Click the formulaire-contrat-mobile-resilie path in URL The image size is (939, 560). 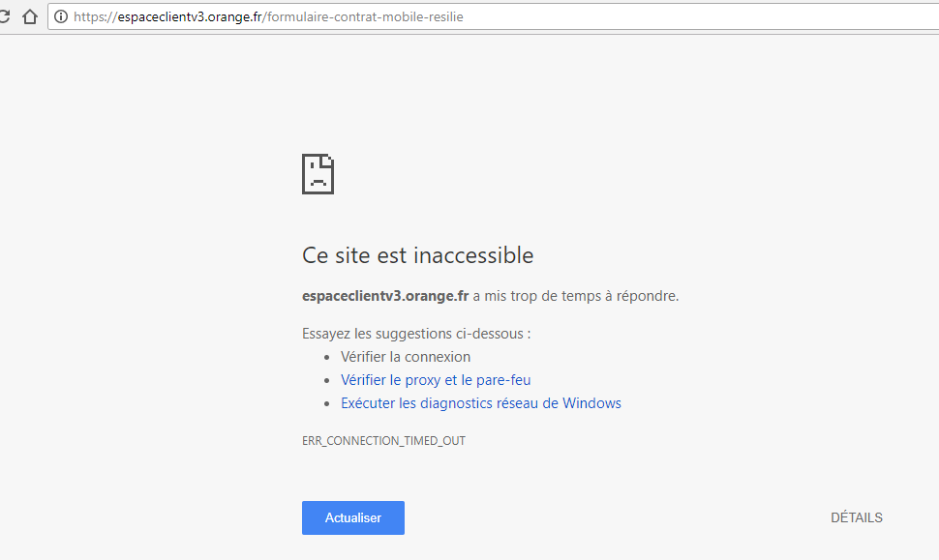tap(365, 16)
